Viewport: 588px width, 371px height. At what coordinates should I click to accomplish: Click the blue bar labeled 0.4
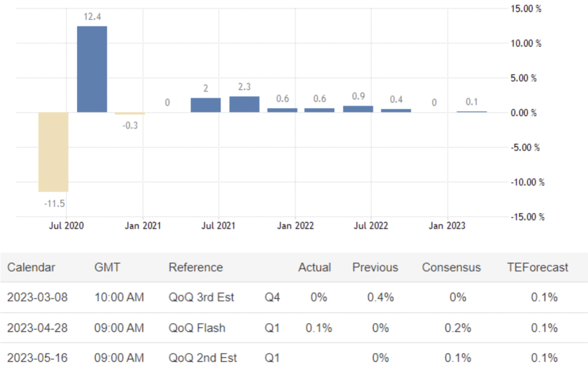pyautogui.click(x=396, y=111)
